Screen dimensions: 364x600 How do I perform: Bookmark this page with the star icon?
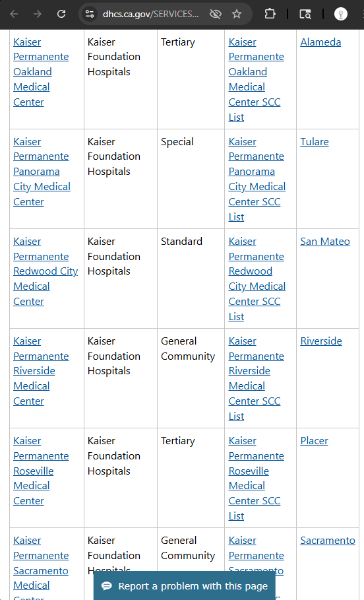click(237, 14)
